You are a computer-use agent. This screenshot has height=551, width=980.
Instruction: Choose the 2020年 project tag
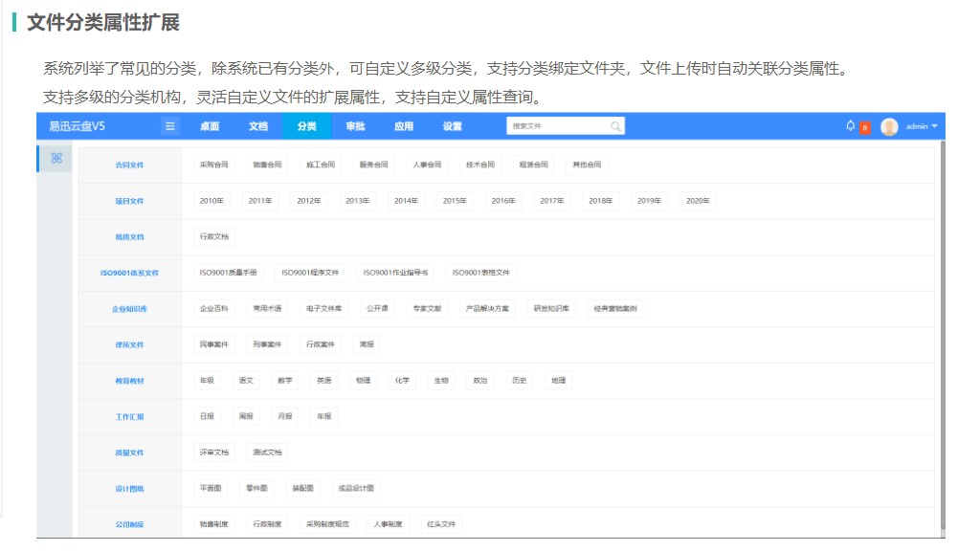698,201
